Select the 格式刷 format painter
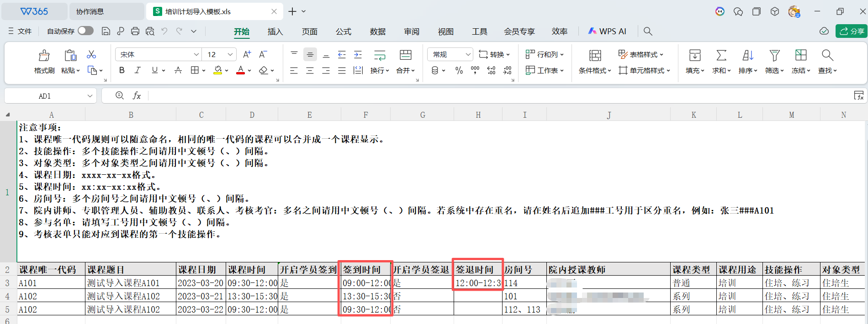Viewport: 868px width, 324px height. pyautogui.click(x=44, y=62)
